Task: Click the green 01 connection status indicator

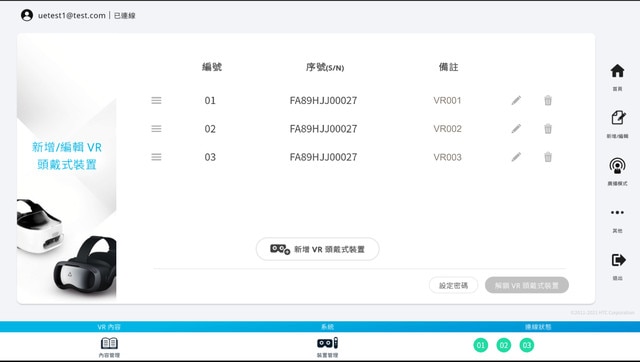Action: (480, 345)
